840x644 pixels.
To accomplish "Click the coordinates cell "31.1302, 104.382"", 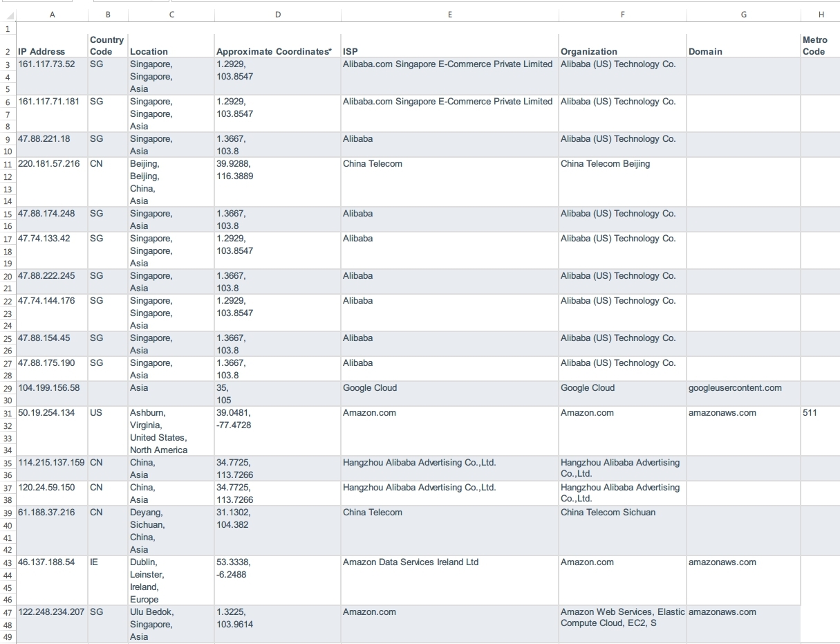I will [x=277, y=531].
